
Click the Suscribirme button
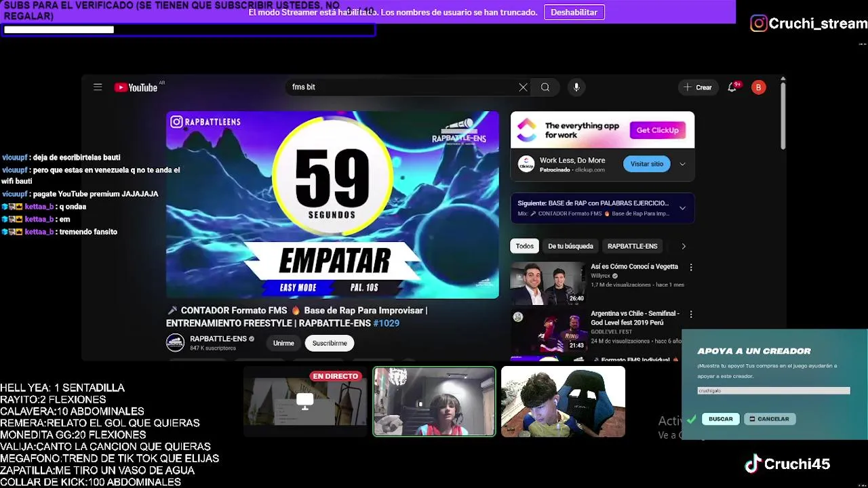330,343
